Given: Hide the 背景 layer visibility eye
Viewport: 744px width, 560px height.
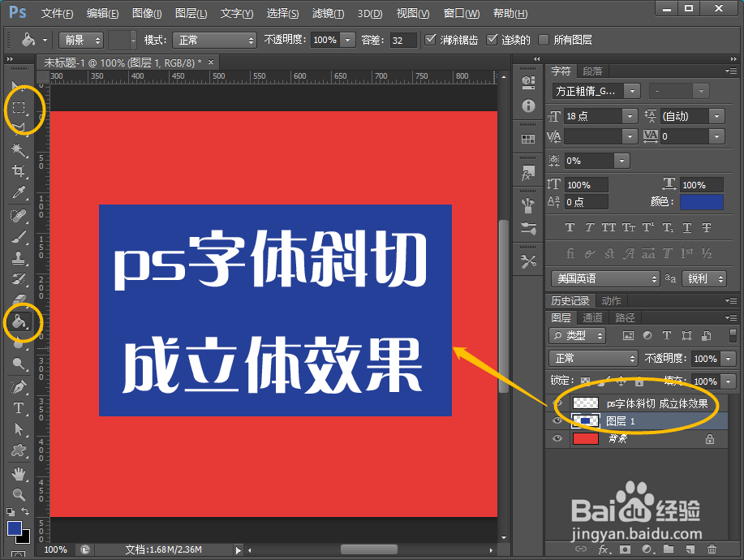Looking at the screenshot, I should click(x=557, y=438).
